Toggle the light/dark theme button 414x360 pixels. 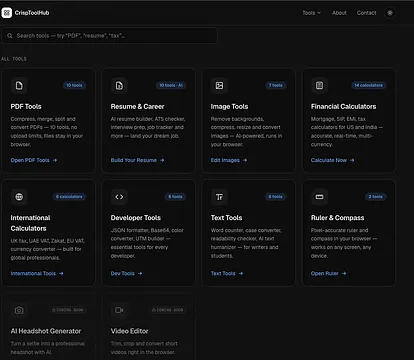pyautogui.click(x=390, y=13)
